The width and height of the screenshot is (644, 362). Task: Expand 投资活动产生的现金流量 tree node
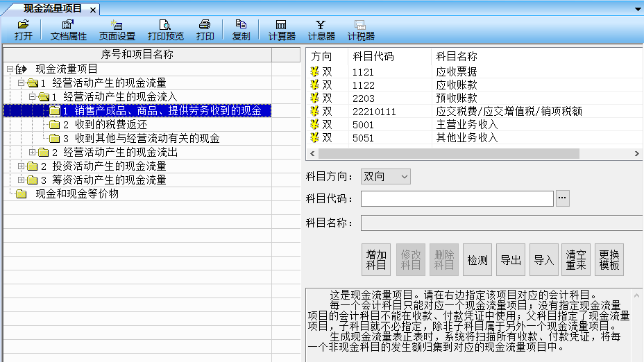click(21, 166)
